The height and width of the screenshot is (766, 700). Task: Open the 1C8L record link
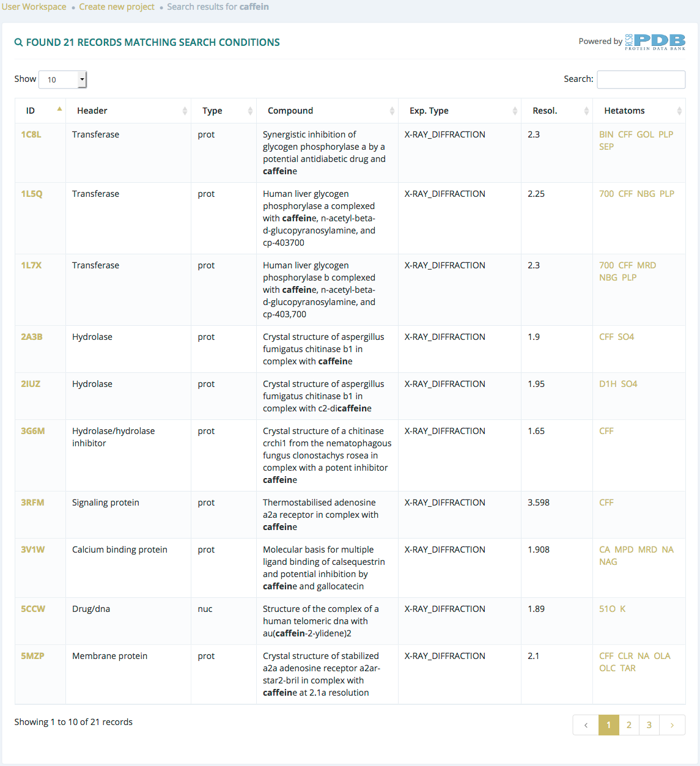31,134
